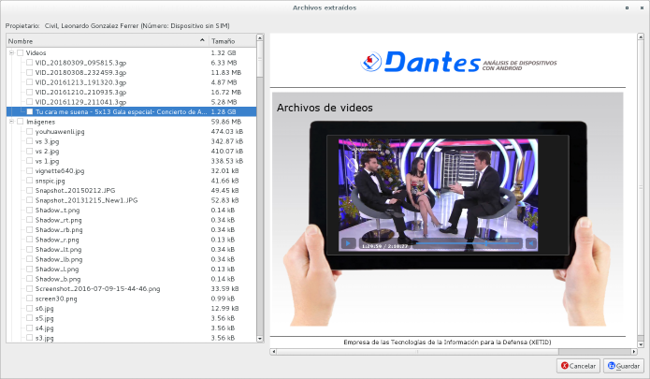The height and width of the screenshot is (379, 650).
Task: Check Snapshot_20150212.JPG checkbox
Action: click(29, 190)
